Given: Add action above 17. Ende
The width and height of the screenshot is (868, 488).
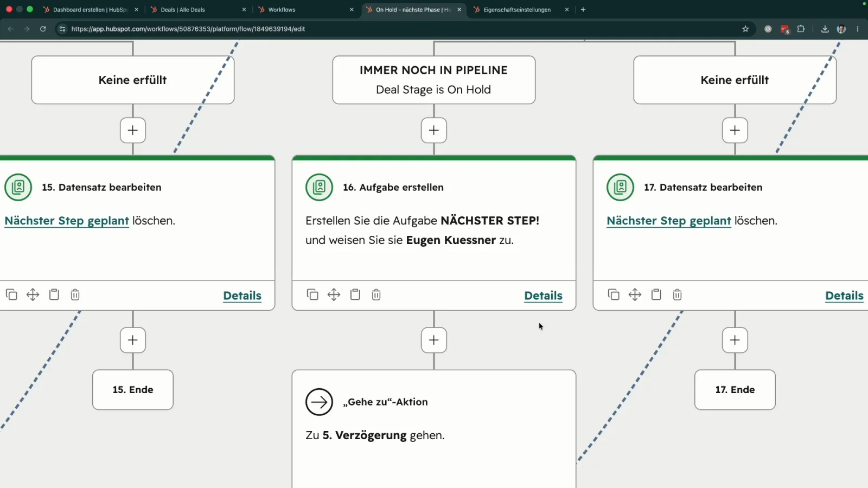Looking at the screenshot, I should point(735,340).
